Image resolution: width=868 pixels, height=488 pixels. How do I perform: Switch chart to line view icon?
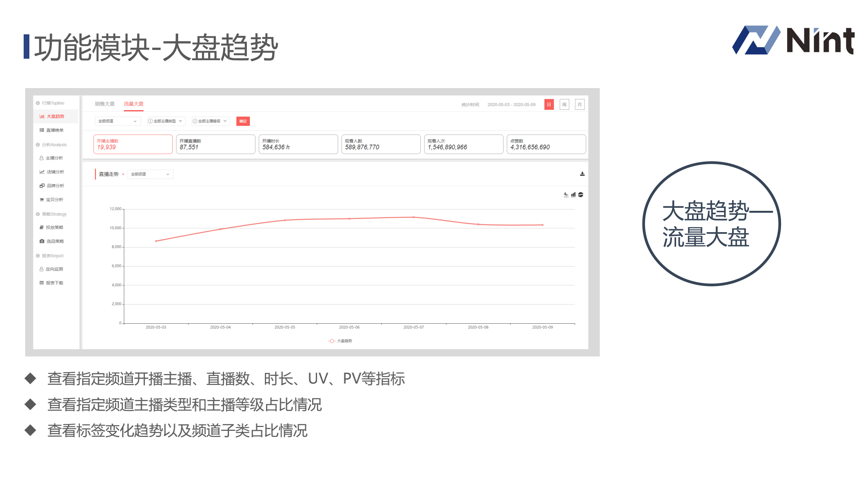point(566,195)
